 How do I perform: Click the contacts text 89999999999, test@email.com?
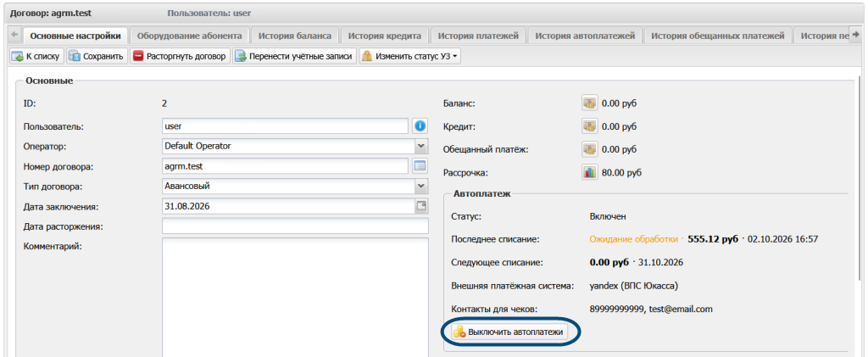(651, 309)
